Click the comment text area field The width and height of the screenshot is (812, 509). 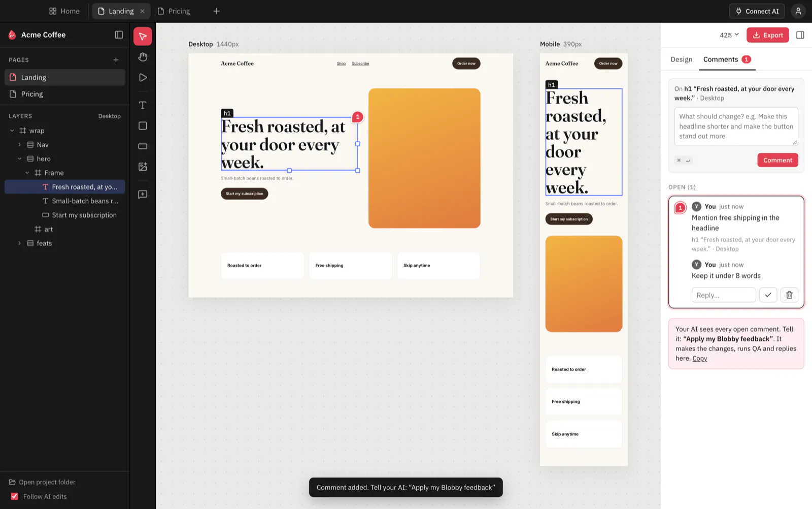tap(736, 126)
